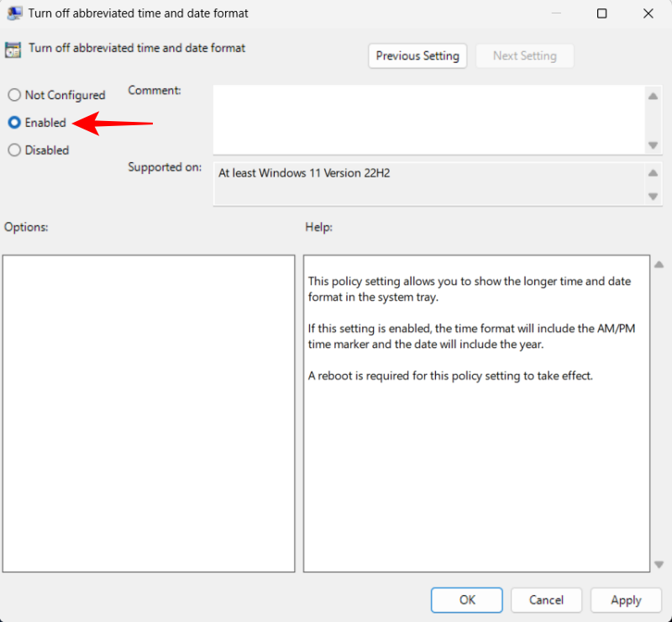Click the Next Setting button
The image size is (672, 622).
pos(524,55)
